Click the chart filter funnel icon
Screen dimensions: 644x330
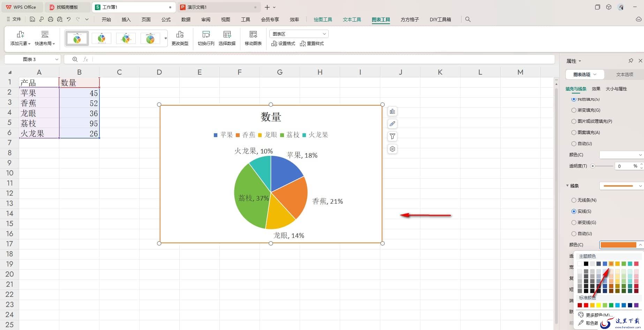point(392,136)
